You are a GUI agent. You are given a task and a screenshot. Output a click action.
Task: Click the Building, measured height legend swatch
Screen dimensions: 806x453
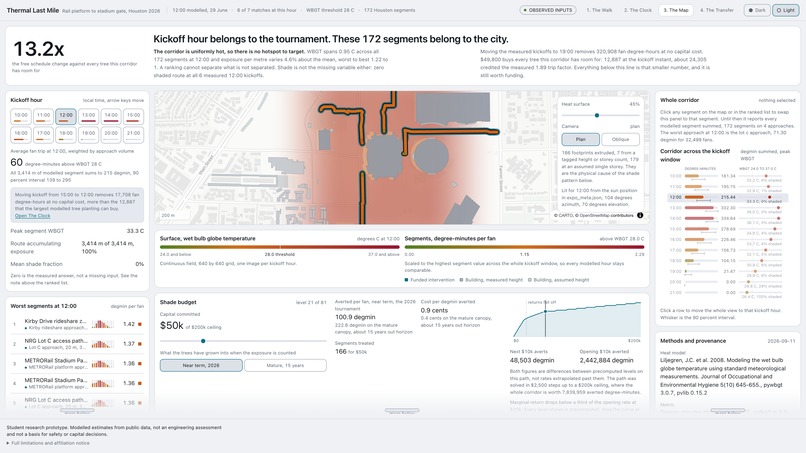coord(462,280)
